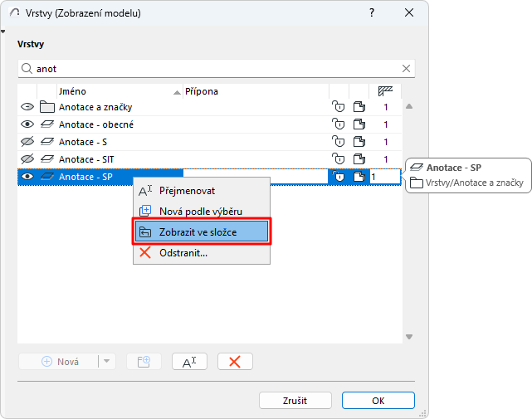Click the rename button below layer list
Screen dimensions: 532x419
tap(189, 362)
